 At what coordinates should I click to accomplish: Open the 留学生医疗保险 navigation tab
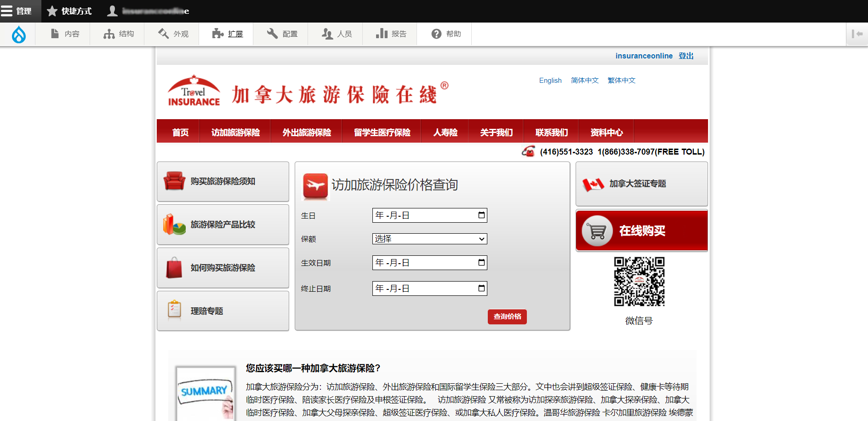tap(382, 133)
